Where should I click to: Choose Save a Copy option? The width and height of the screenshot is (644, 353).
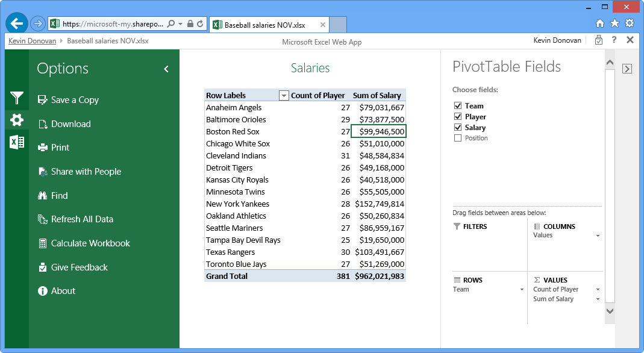pyautogui.click(x=75, y=100)
